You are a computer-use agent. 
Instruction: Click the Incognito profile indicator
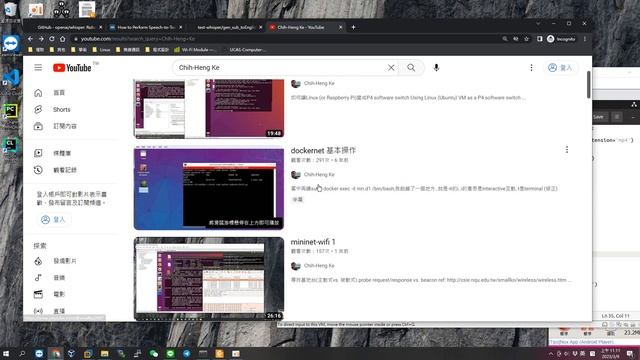click(x=561, y=39)
